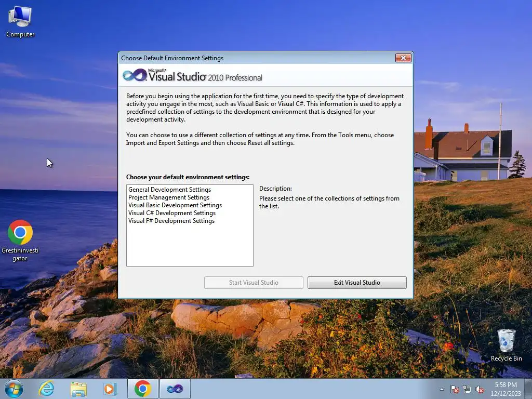Select the Grestininvestigator Chrome desktop shortcut

tap(20, 241)
